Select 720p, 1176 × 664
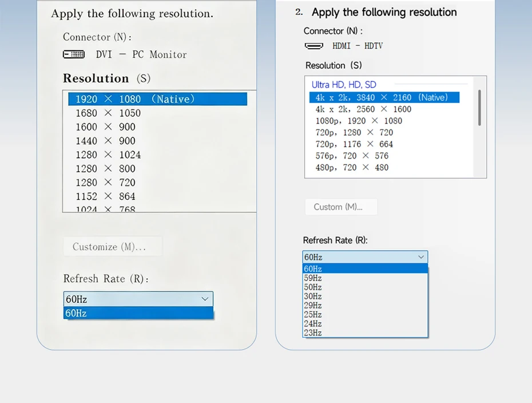532x403 pixels. coord(354,144)
